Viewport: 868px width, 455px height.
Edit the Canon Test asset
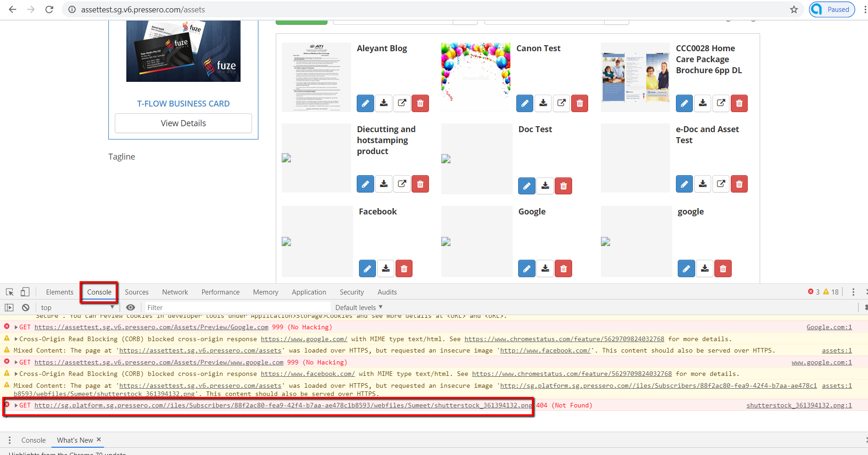tap(525, 103)
